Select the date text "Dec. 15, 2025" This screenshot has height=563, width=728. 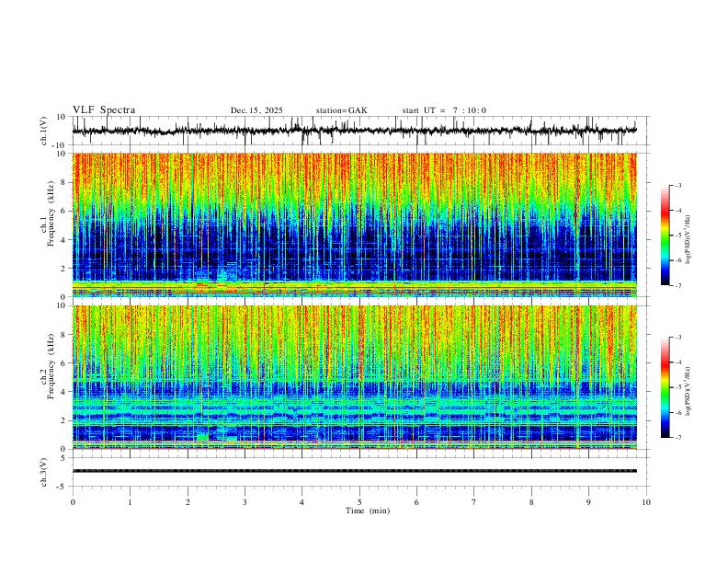(256, 110)
